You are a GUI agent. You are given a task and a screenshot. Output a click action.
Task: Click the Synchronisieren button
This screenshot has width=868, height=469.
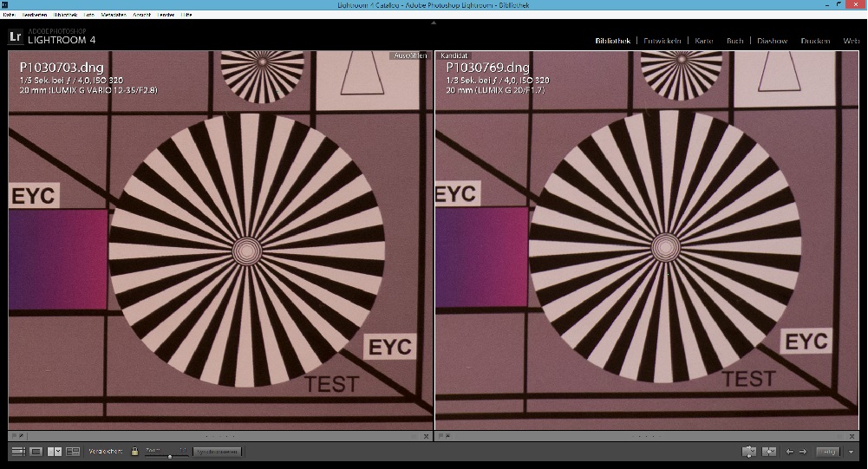(218, 452)
